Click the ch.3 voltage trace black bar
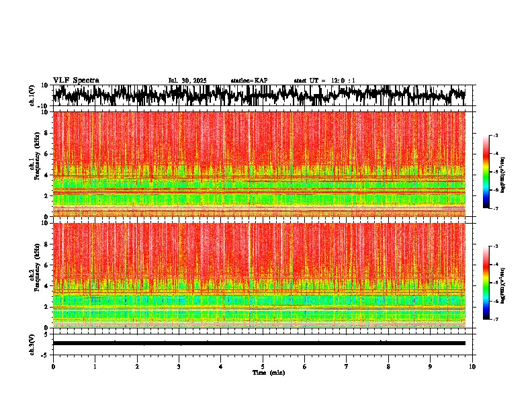The width and height of the screenshot is (532, 411). [259, 343]
